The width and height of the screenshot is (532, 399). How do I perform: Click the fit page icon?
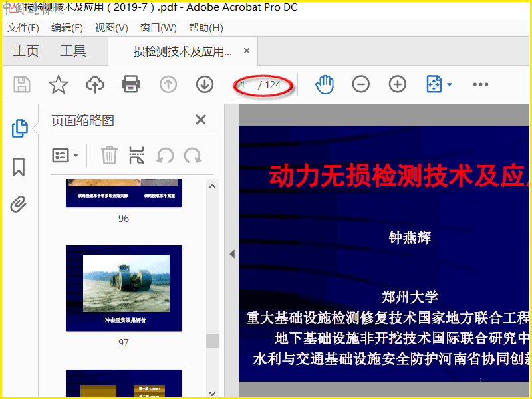[x=434, y=84]
